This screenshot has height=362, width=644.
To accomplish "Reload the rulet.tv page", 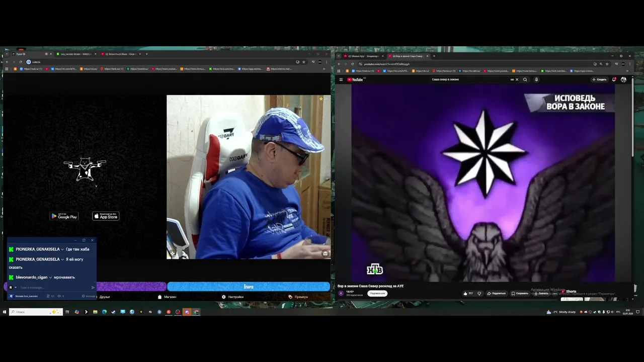I will coord(20,62).
